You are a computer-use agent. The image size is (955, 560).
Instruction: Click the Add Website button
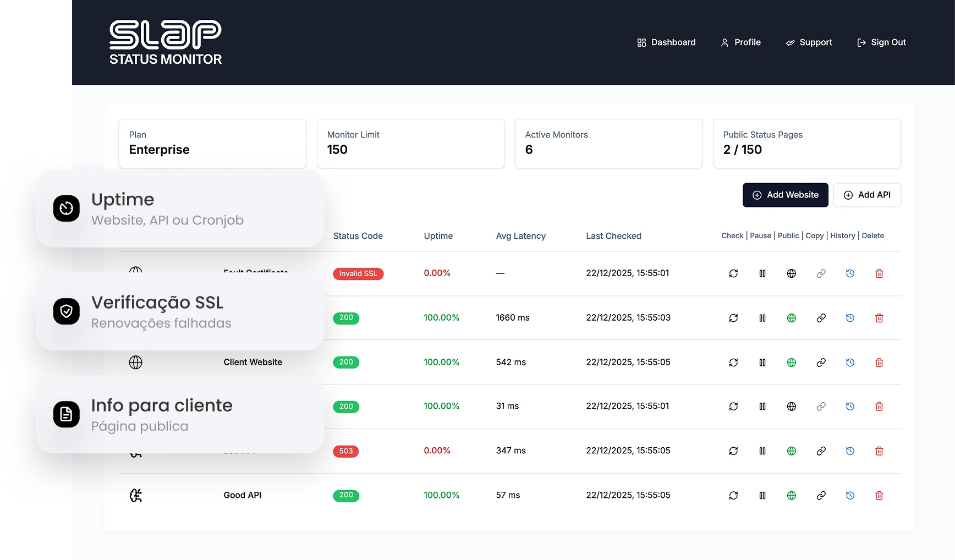pyautogui.click(x=785, y=195)
